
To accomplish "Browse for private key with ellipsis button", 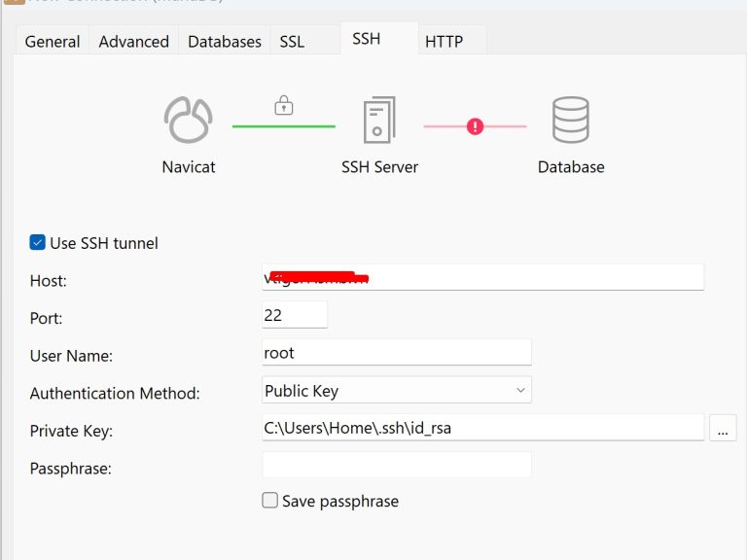I will (723, 428).
